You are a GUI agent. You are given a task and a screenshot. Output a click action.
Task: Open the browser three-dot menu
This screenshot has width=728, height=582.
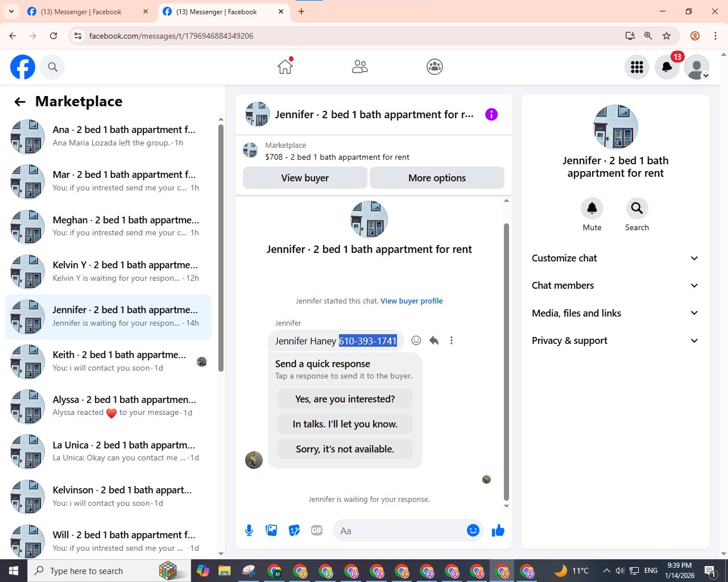(x=715, y=36)
